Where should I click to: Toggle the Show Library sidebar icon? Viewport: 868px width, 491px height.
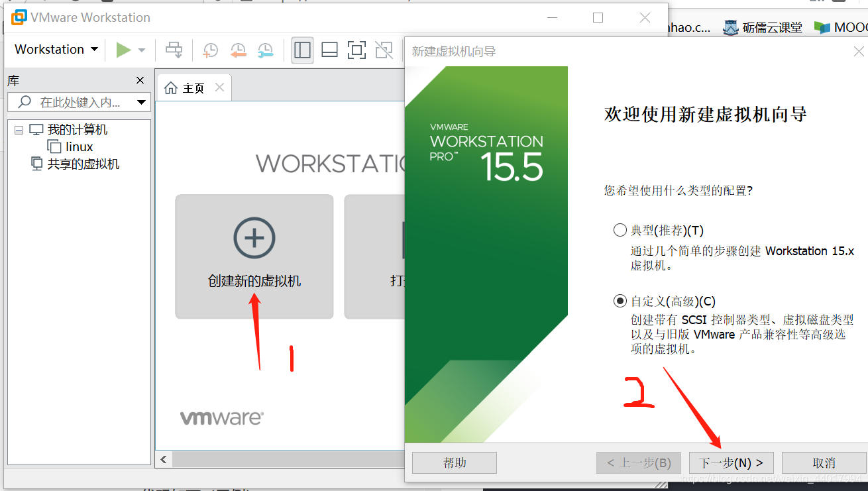(x=303, y=50)
